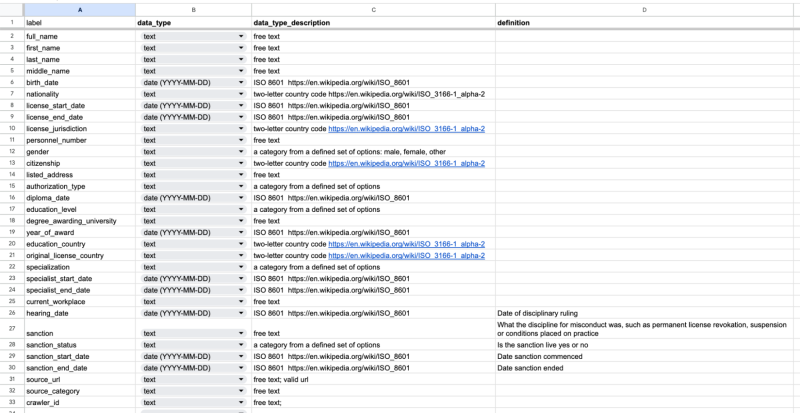Select row 27 by its row number
This screenshot has width=800, height=413.
(x=10, y=328)
